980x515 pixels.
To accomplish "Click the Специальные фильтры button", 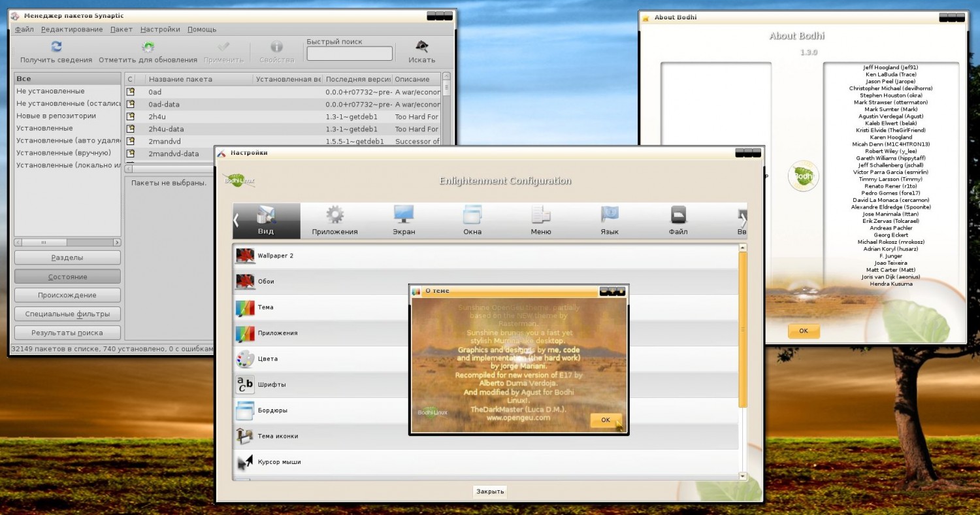I will pos(67,314).
